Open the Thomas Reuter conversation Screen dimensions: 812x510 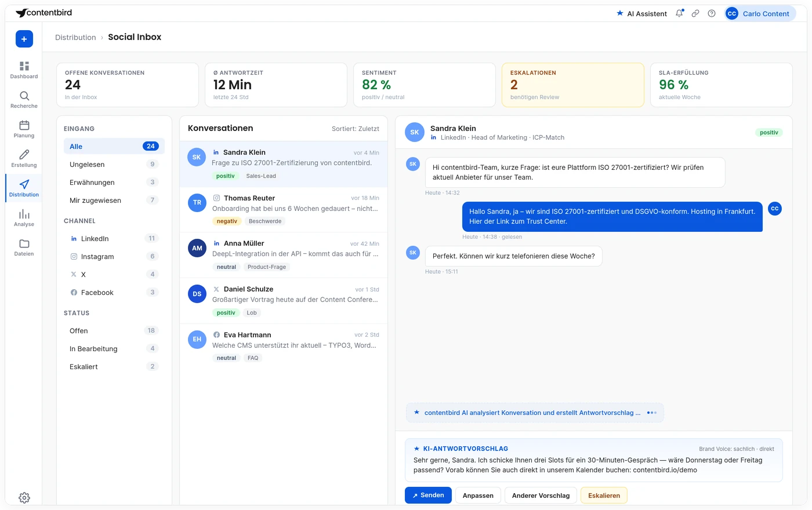pos(284,209)
